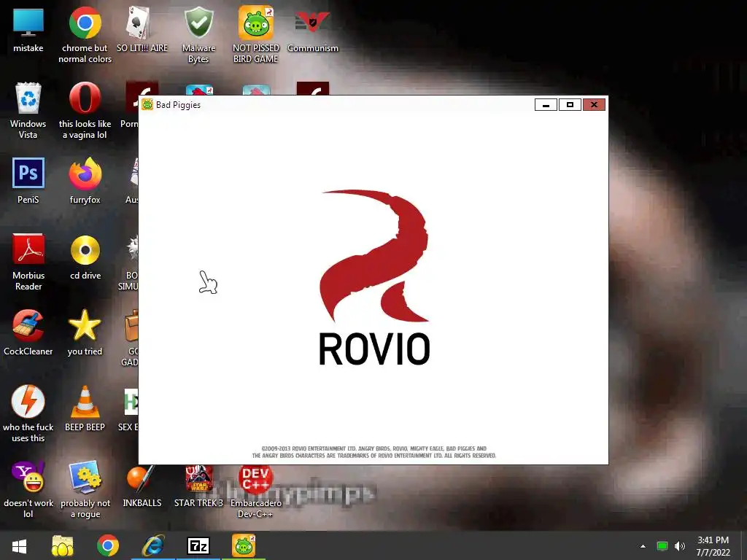Open the volume speaker tray icon
Image resolution: width=747 pixels, height=560 pixels.
coord(680,546)
